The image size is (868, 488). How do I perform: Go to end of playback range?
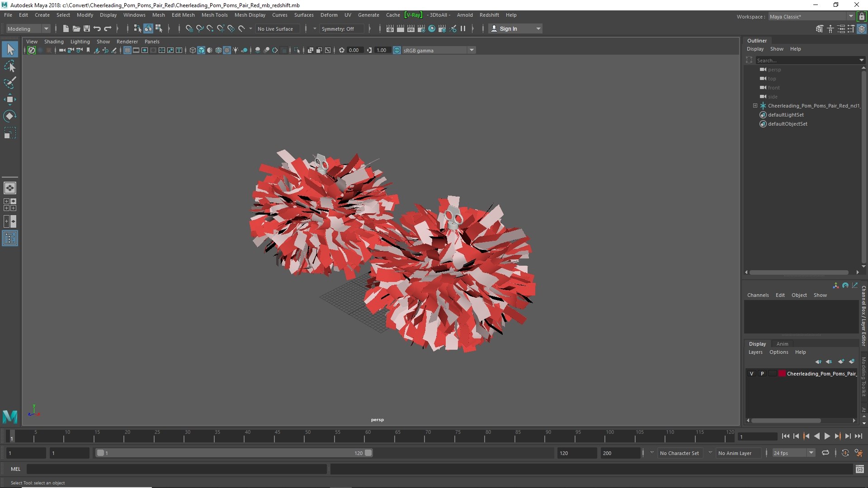coord(858,436)
